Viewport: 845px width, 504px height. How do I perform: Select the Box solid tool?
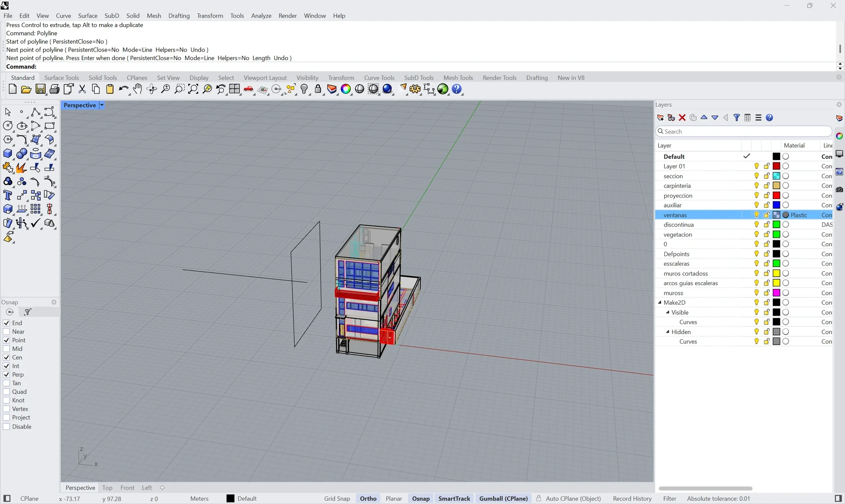pyautogui.click(x=8, y=154)
